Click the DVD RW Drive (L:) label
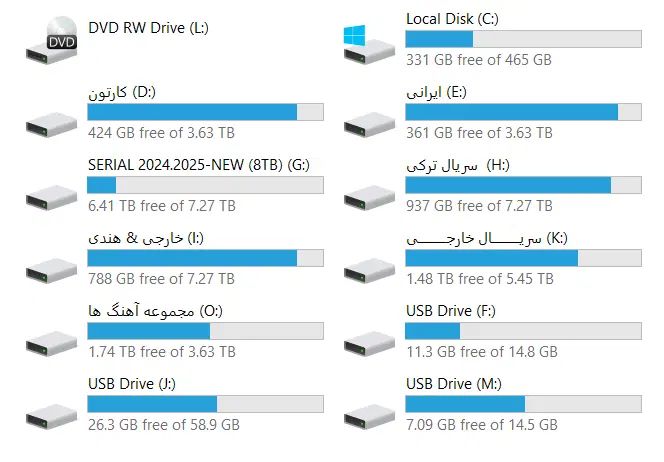664x462 pixels. (148, 28)
